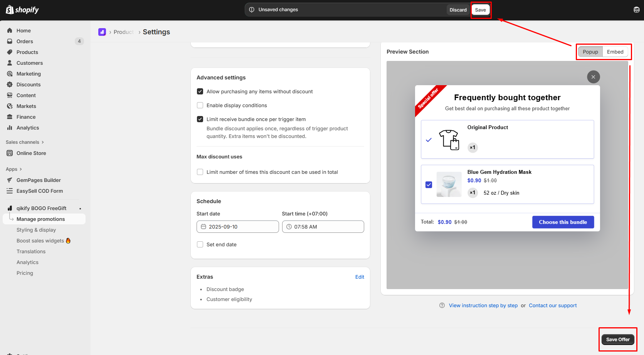The image size is (644, 355).
Task: Enable display conditions checkbox
Action: pos(200,105)
